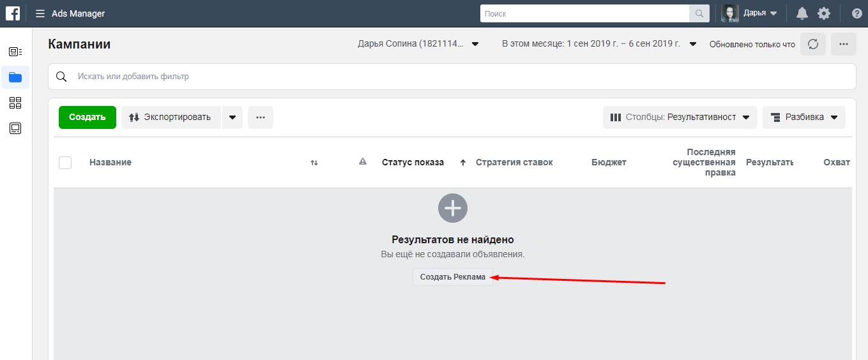Open the notifications bell
Image resolution: width=868 pixels, height=360 pixels.
[802, 13]
